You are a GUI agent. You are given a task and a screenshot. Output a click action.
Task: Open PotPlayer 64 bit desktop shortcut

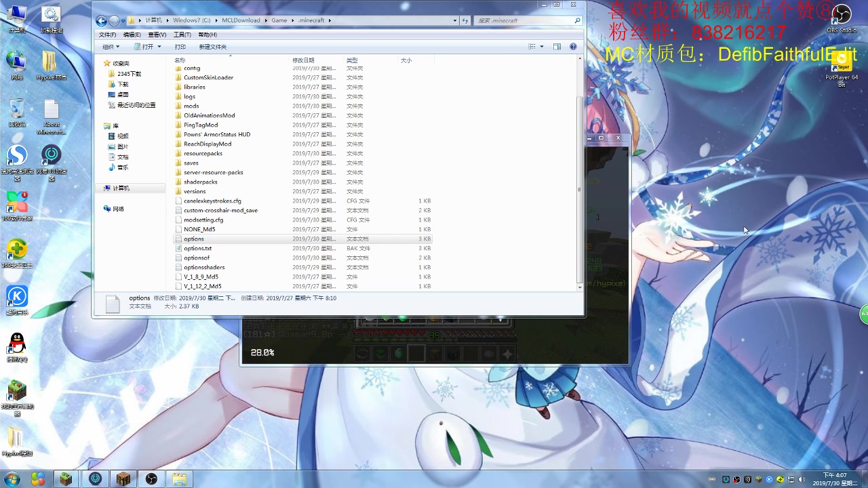point(842,70)
